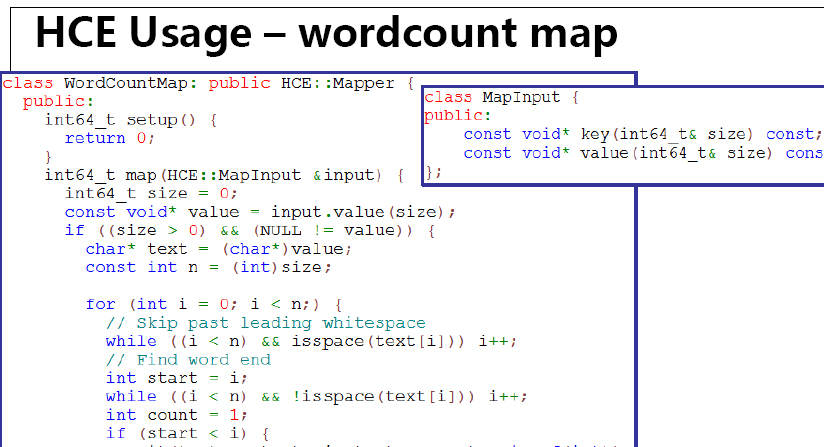Click the 'int start = i;' line

(x=176, y=378)
